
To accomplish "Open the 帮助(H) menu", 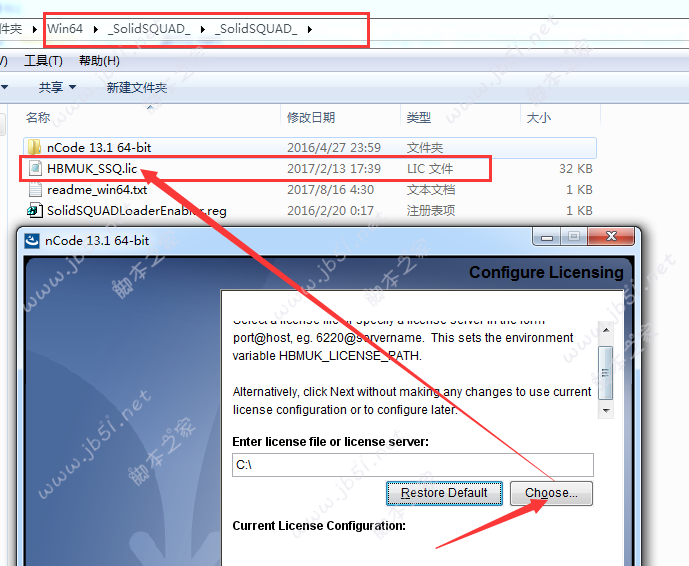I will [99, 61].
